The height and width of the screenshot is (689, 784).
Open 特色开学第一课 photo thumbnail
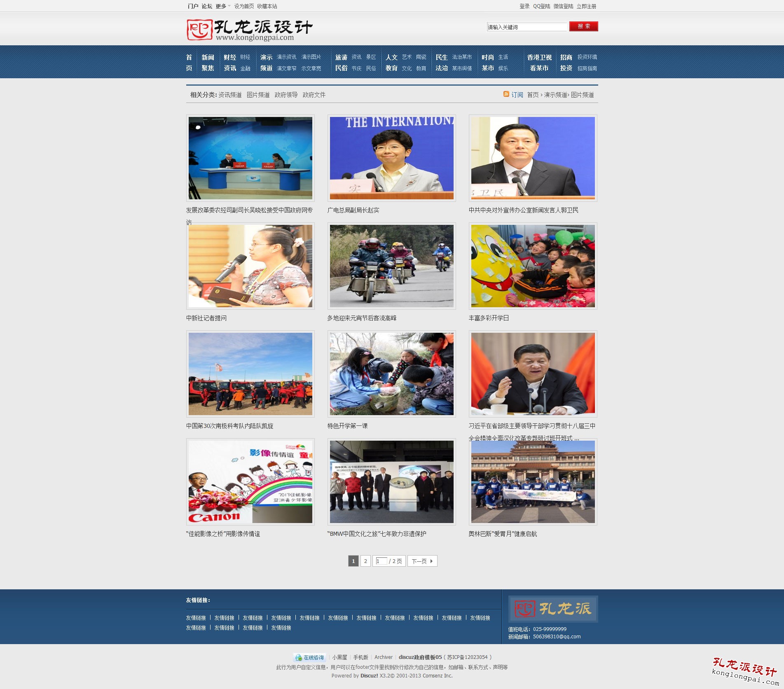tap(392, 374)
